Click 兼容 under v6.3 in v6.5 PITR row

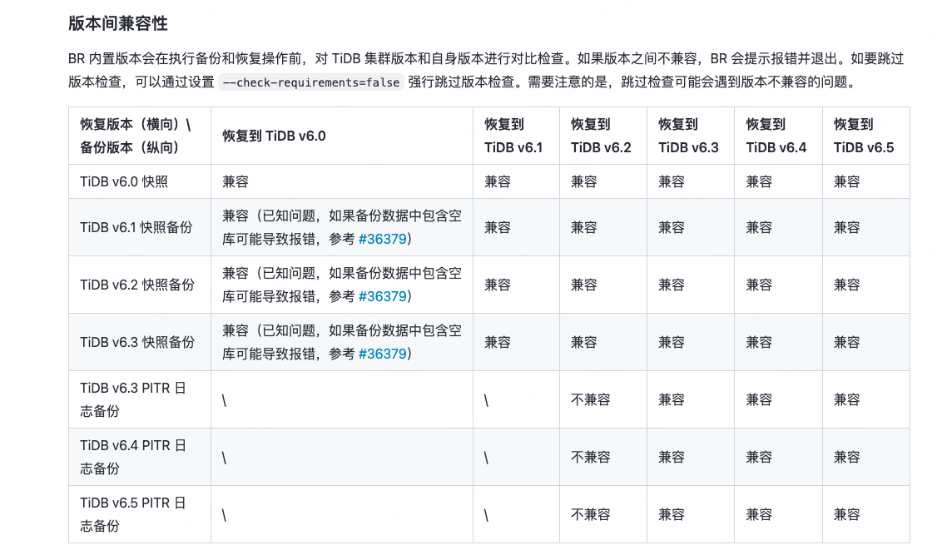pyautogui.click(x=672, y=514)
